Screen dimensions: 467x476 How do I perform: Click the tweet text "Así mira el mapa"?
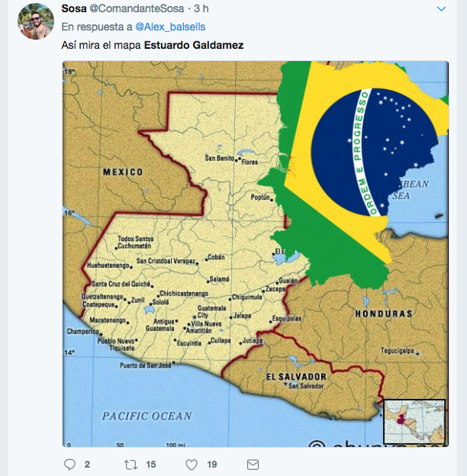click(x=101, y=45)
